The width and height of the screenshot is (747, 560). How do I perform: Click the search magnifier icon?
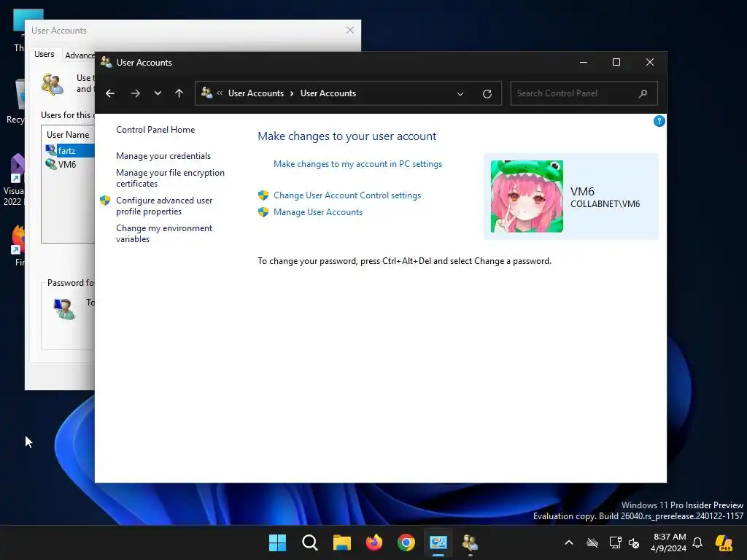pyautogui.click(x=643, y=93)
